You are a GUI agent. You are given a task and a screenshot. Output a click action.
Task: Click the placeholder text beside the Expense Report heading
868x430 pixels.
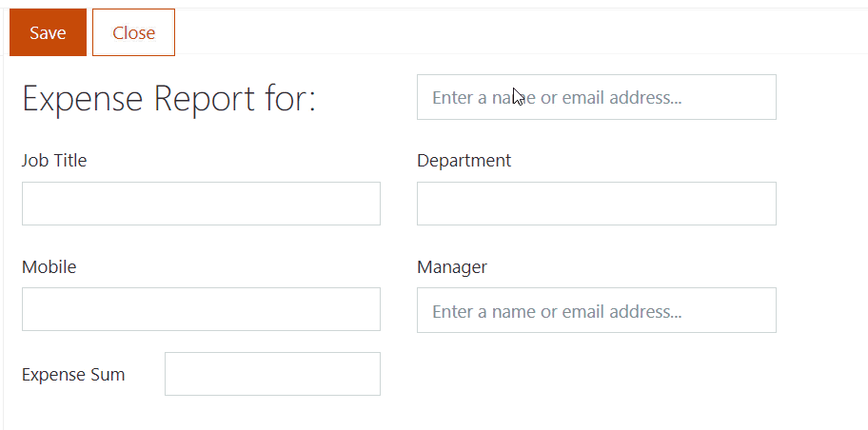[x=557, y=97]
